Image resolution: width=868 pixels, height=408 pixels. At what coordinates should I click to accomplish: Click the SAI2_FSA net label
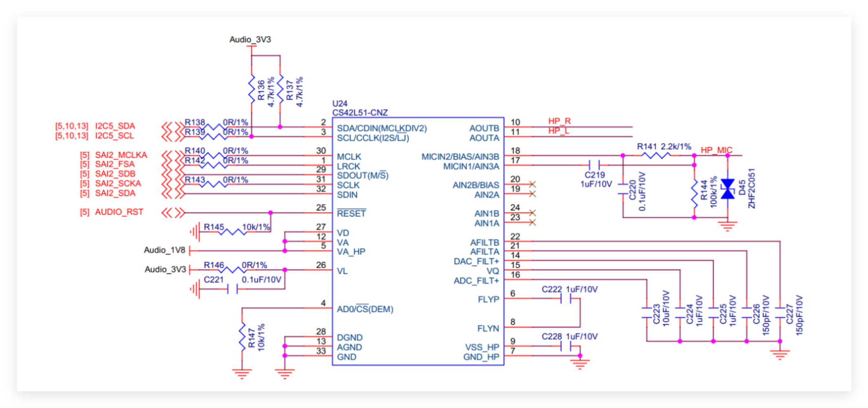coord(115,164)
